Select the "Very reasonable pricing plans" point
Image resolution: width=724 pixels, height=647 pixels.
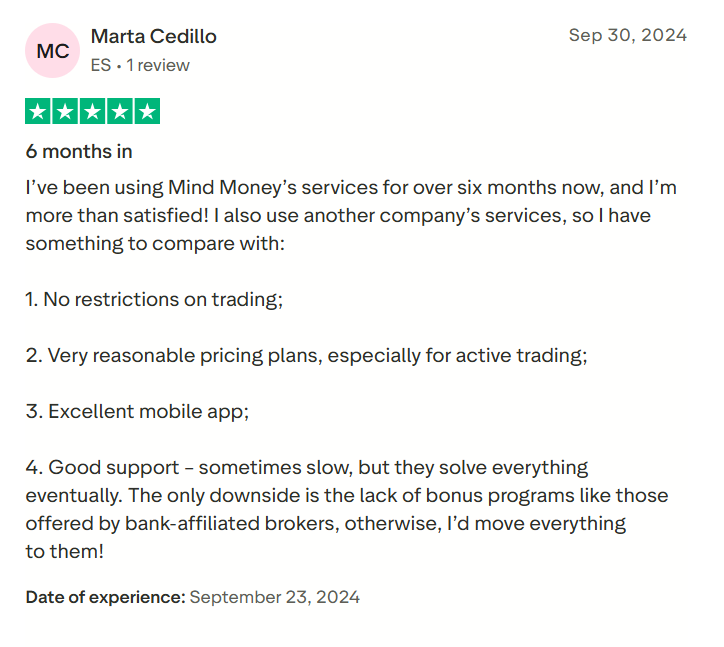click(x=306, y=355)
